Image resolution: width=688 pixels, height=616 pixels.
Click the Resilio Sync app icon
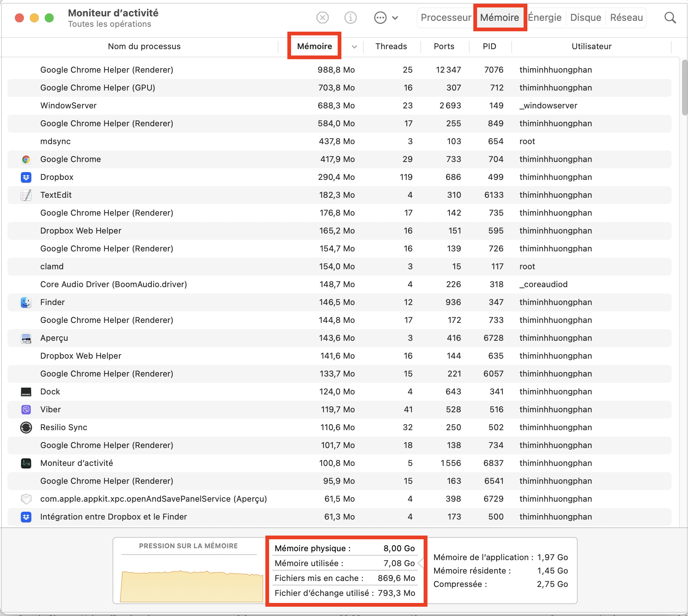(x=26, y=428)
